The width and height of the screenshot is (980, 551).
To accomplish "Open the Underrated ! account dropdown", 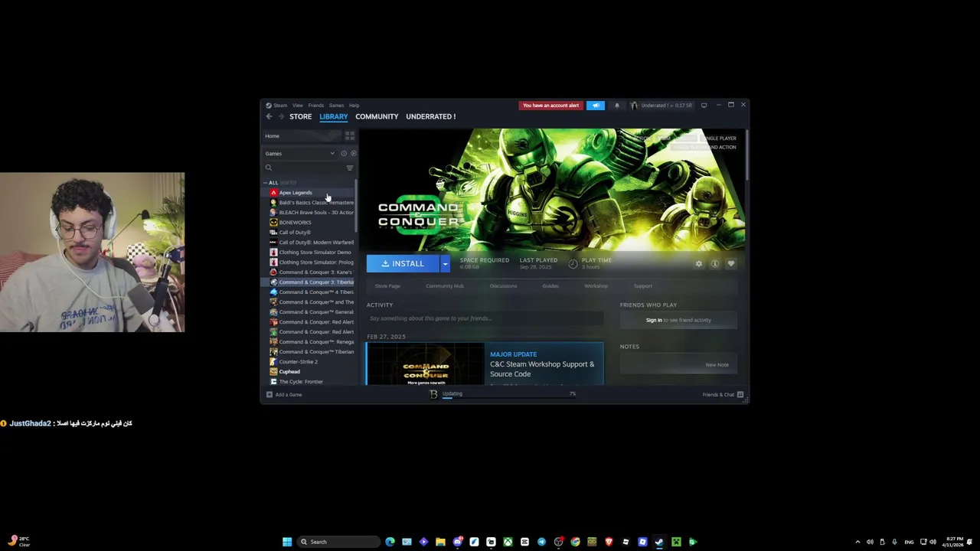I will 662,106.
